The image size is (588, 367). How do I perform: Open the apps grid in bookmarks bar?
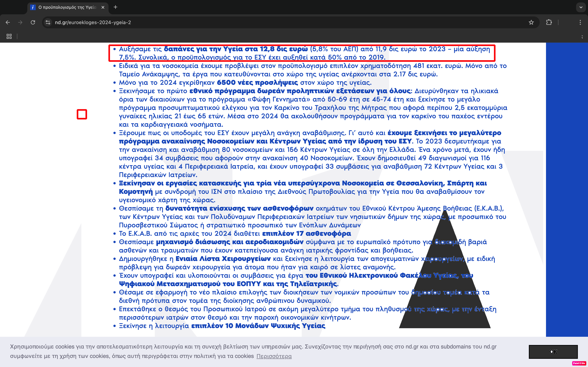click(x=9, y=36)
